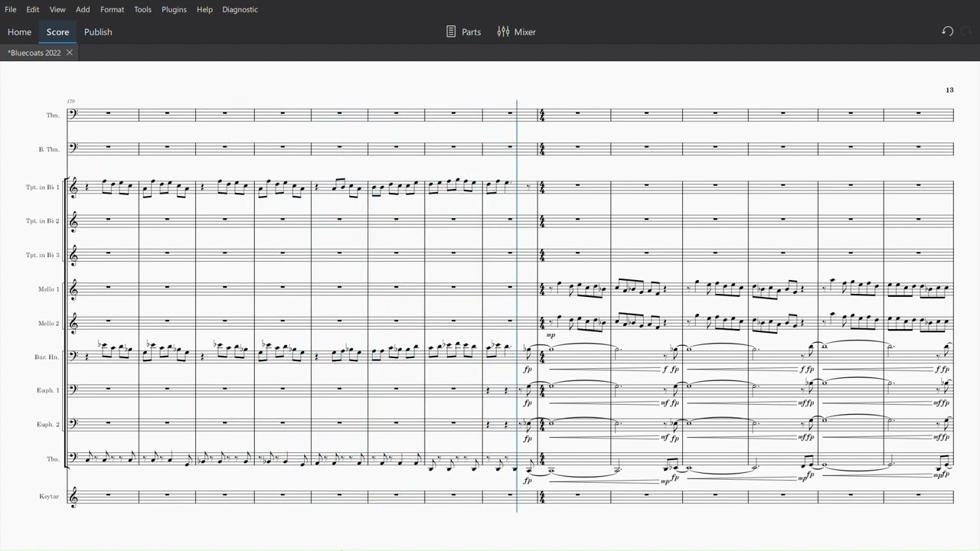This screenshot has height=551, width=980.
Task: Click the blue playback cursor line
Action: click(x=517, y=306)
